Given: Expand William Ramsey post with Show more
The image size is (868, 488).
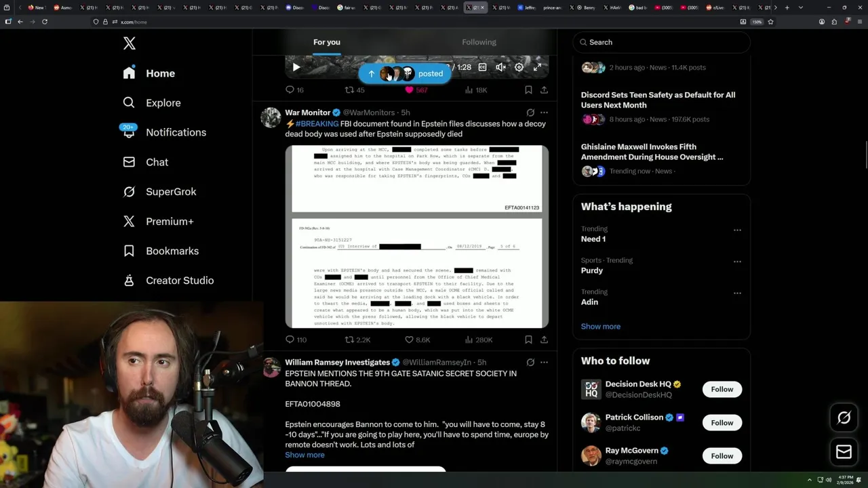Looking at the screenshot, I should click(304, 455).
